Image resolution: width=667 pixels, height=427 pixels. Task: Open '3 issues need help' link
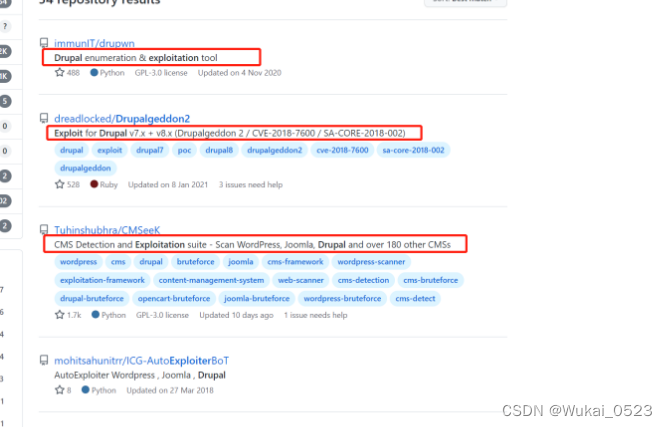[x=251, y=185]
